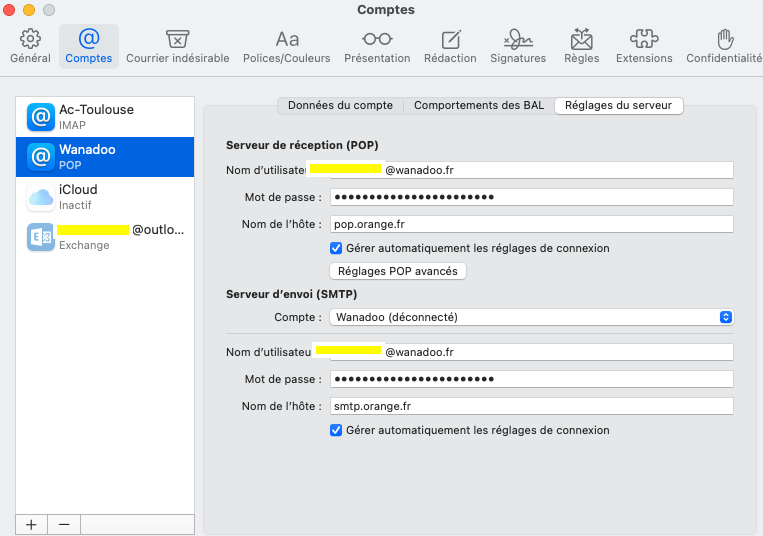This screenshot has width=763, height=536.
Task: Click the POP host name field
Action: [x=531, y=224]
